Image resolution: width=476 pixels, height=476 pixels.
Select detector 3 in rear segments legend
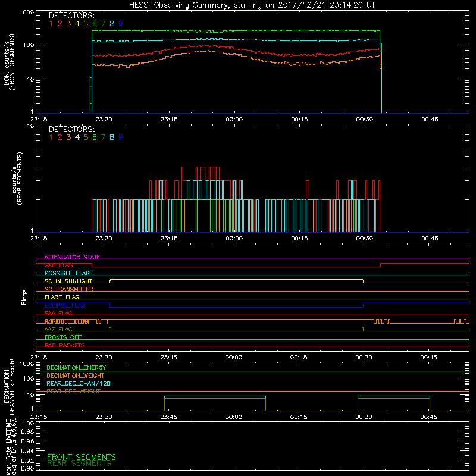[68, 137]
